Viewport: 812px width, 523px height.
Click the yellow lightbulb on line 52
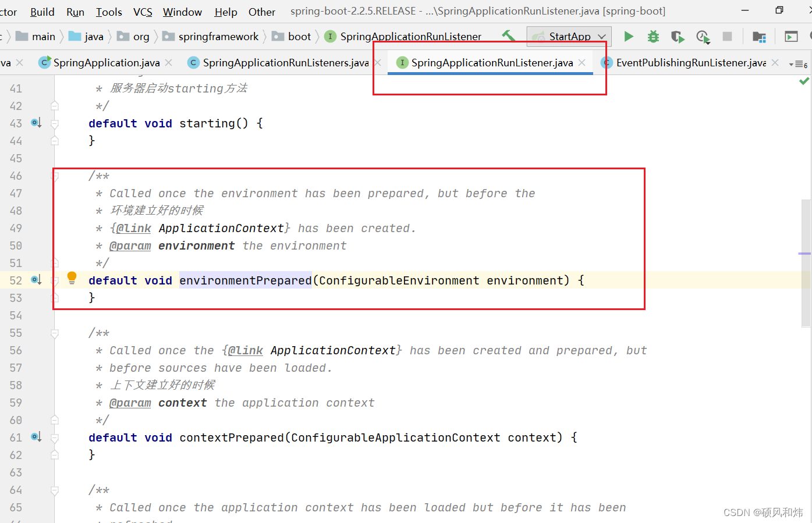72,278
